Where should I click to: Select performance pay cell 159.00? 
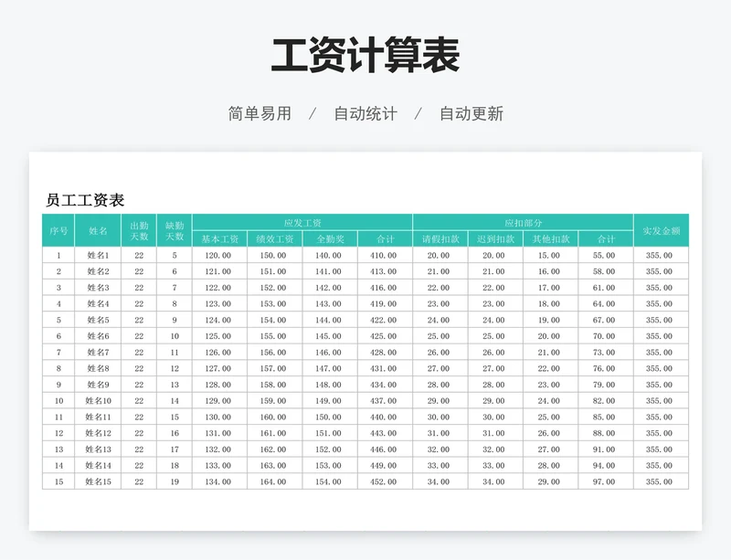[x=275, y=400]
